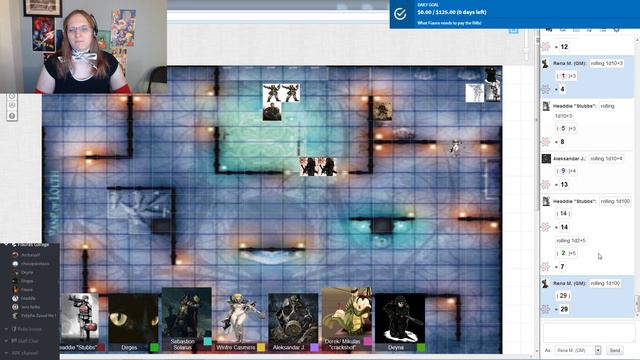Screen dimensions: 640x360
Task: Open the Deges player portrait
Action: coord(133,318)
